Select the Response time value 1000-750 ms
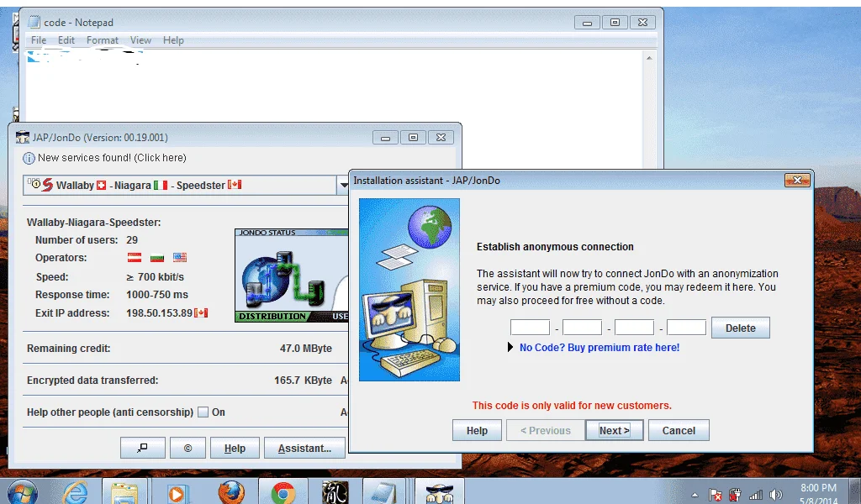Viewport: 861px width, 504px height. pos(157,295)
